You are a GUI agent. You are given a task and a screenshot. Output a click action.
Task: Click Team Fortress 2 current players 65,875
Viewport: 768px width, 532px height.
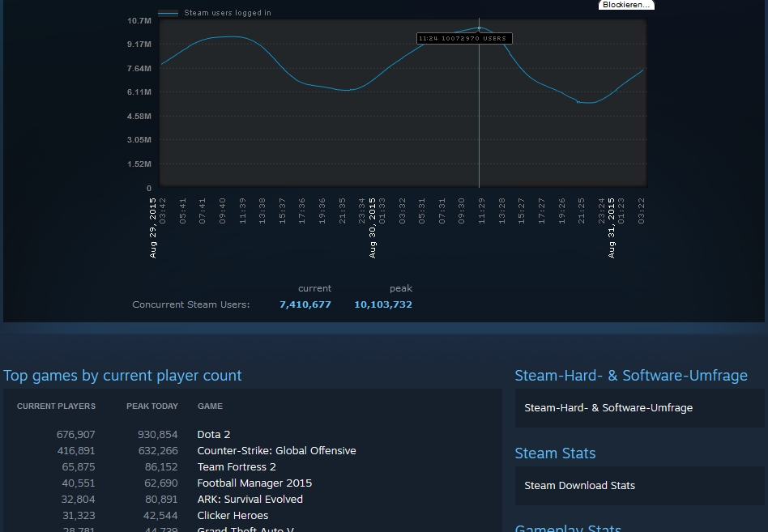pos(79,467)
